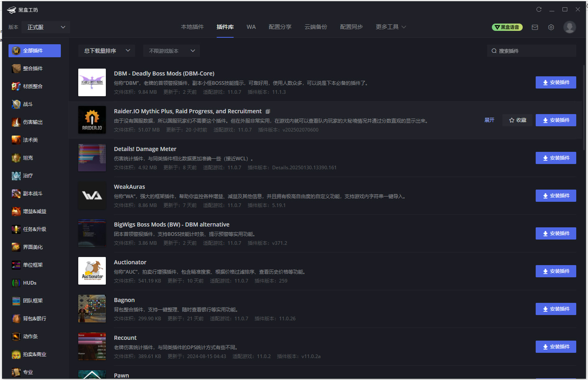Open the 界面美化 category icon
This screenshot has height=380, width=588.
point(16,247)
